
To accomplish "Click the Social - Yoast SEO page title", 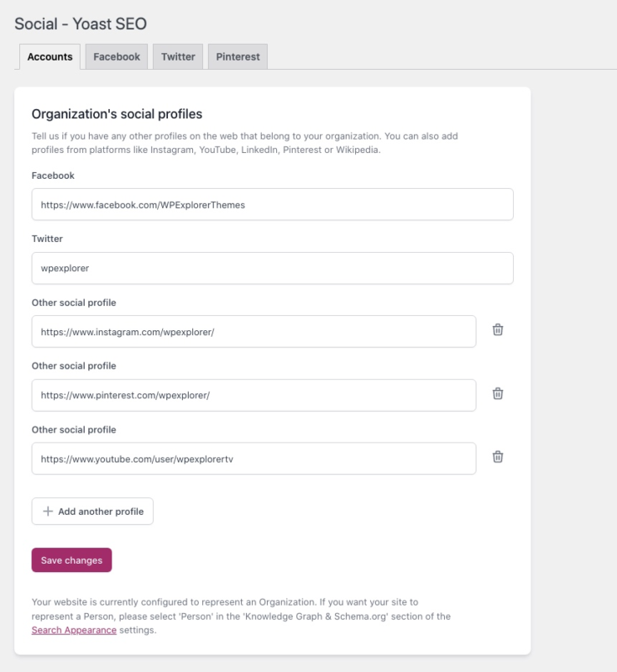I will 81,24.
